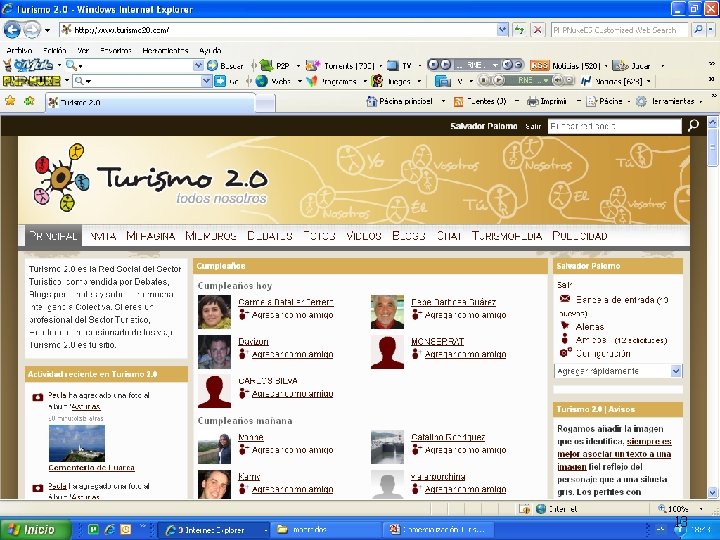
Task: Open the Chat navigation tab
Action: [x=449, y=236]
